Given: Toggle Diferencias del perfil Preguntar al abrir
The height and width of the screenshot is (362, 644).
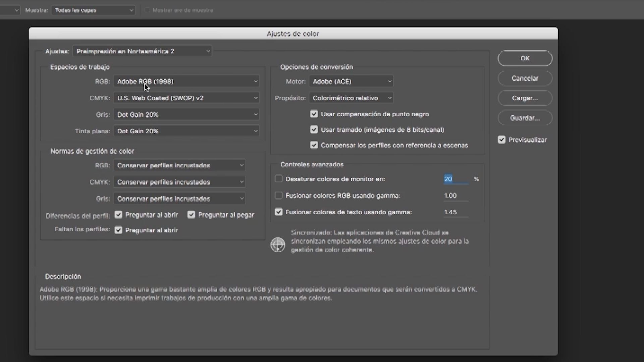Looking at the screenshot, I should [x=118, y=215].
